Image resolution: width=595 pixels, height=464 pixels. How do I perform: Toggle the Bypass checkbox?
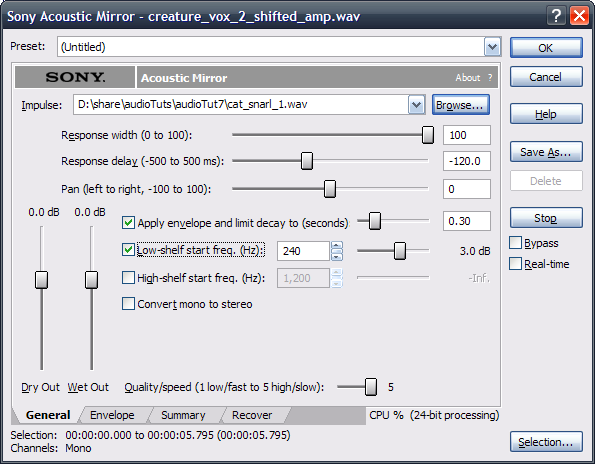click(x=515, y=243)
